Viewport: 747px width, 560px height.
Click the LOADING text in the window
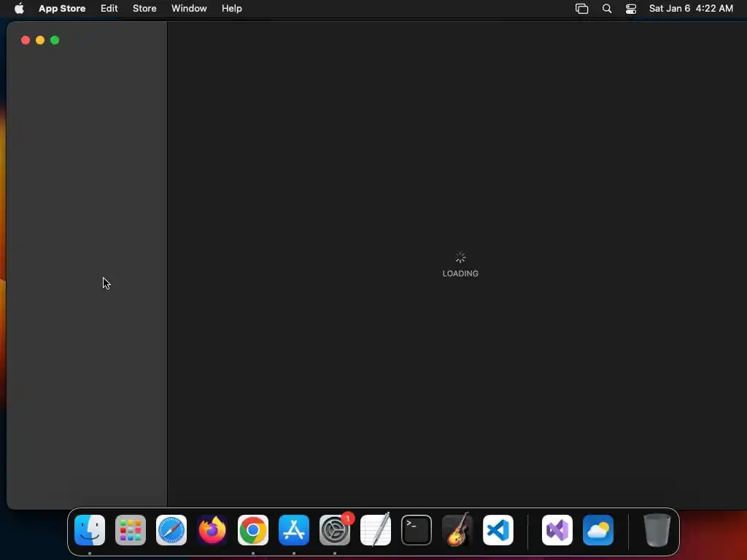[x=460, y=273]
